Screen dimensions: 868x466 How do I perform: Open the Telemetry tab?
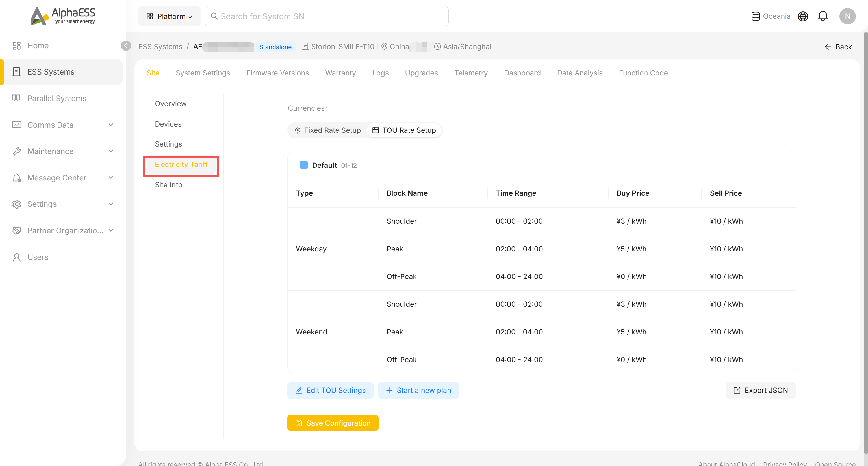pos(471,73)
